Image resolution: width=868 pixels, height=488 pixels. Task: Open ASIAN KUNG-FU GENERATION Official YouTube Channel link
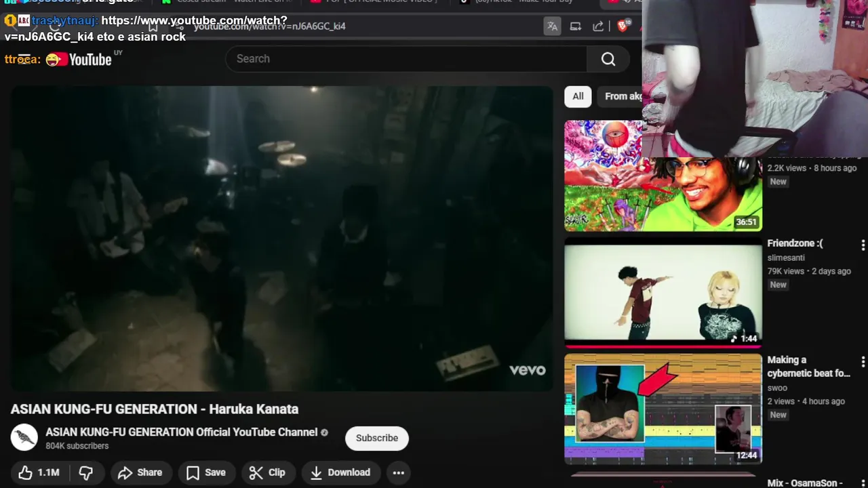point(182,432)
